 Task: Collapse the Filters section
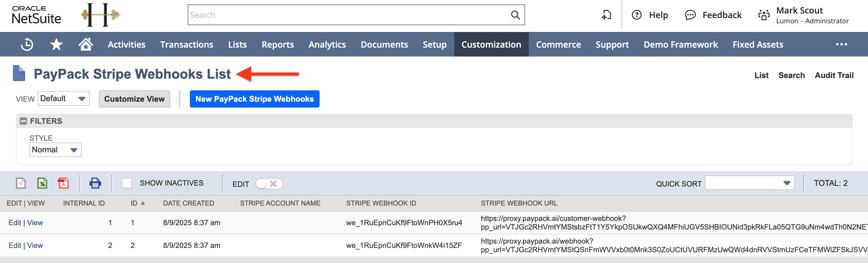click(23, 121)
